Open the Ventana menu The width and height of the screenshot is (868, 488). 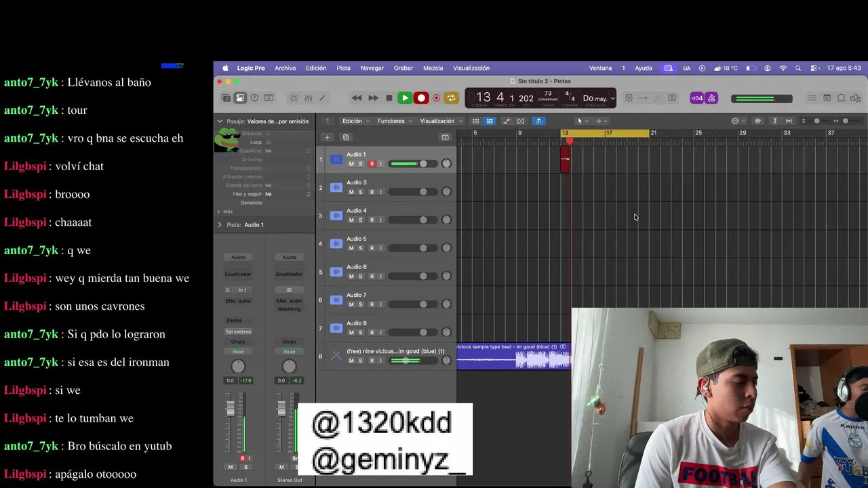pyautogui.click(x=600, y=68)
